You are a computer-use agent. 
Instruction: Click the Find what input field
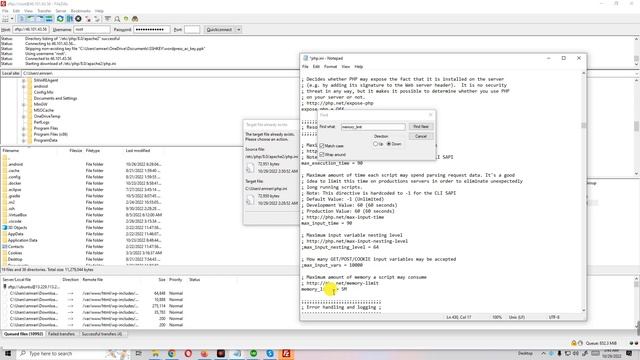tap(373, 127)
